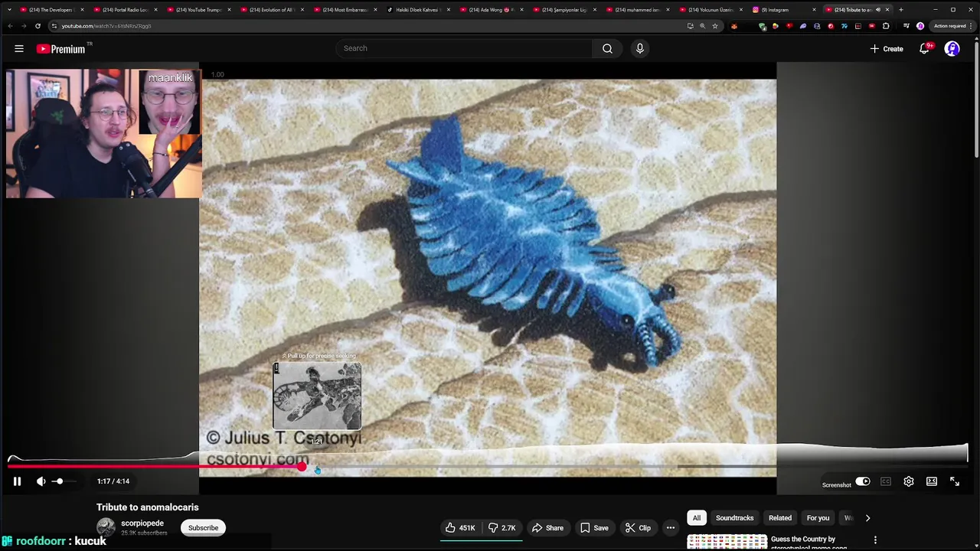Image resolution: width=980 pixels, height=551 pixels.
Task: Open the Create menu
Action: (887, 48)
